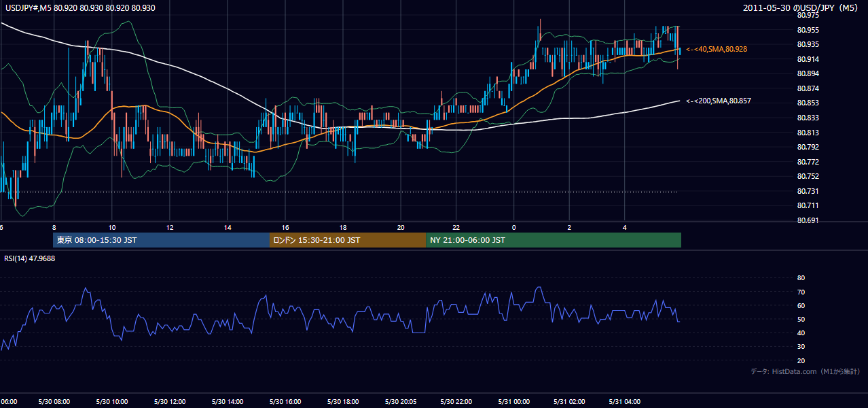This screenshot has height=408, width=868.
Task: Click the '5/30 12:00' time axis label
Action: tap(169, 402)
